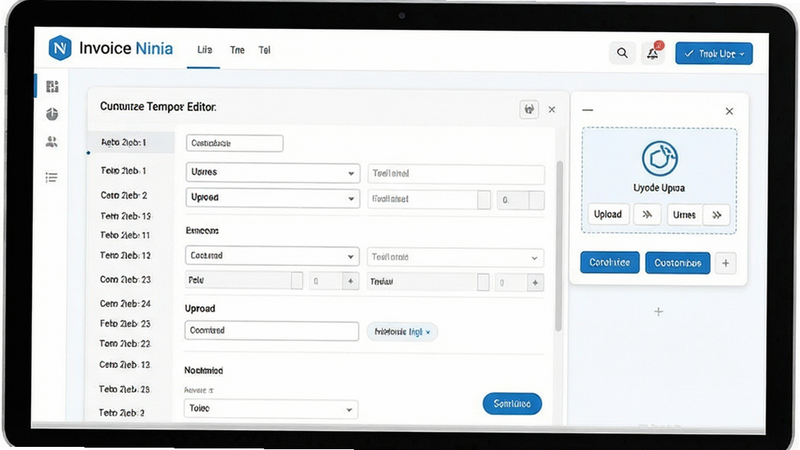
Task: Switch to the Life tab
Action: pos(204,50)
